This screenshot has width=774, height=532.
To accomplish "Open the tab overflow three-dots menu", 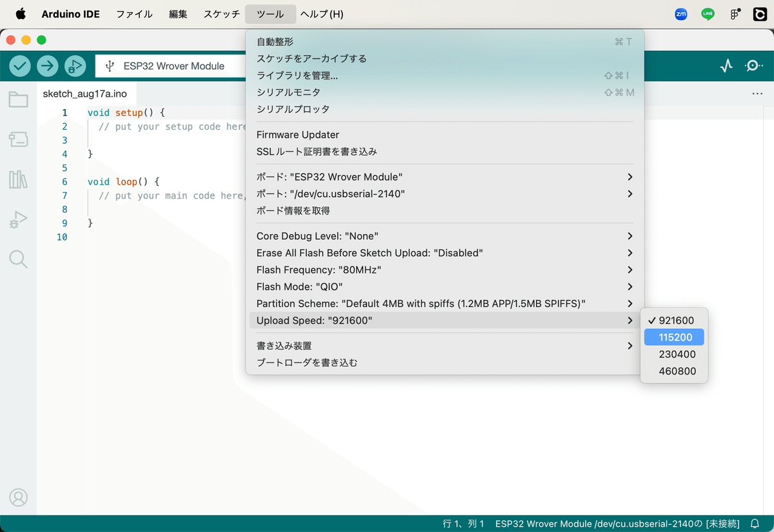I will (757, 94).
